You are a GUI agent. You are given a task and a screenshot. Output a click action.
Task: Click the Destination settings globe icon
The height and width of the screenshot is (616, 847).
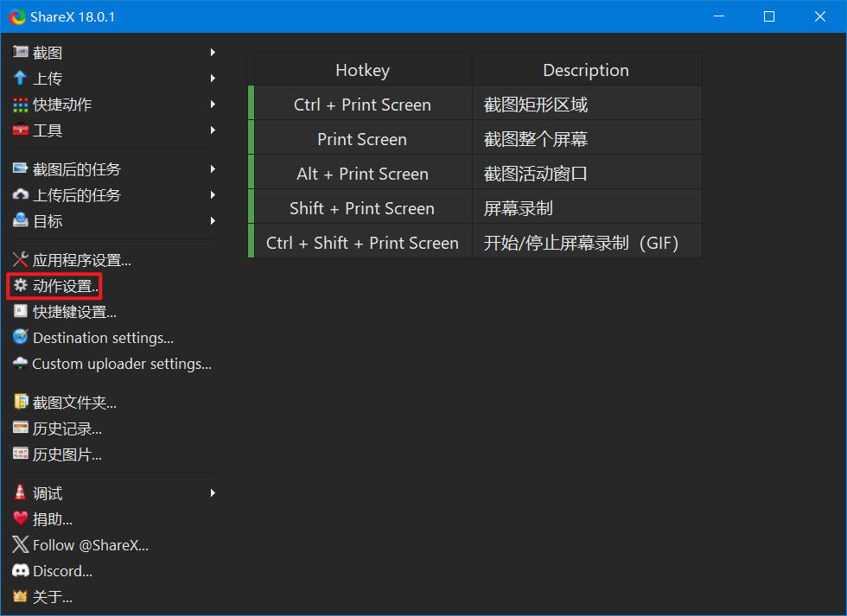[x=21, y=338]
